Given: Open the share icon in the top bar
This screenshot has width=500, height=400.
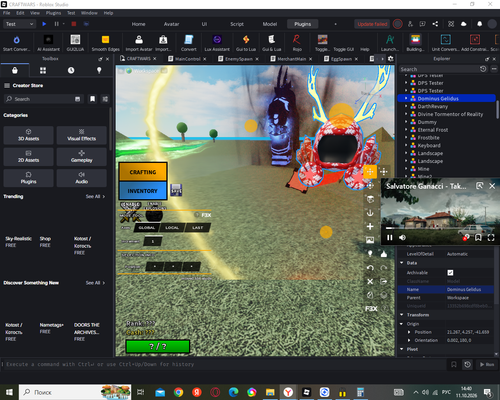Looking at the screenshot, I should tap(435, 24).
